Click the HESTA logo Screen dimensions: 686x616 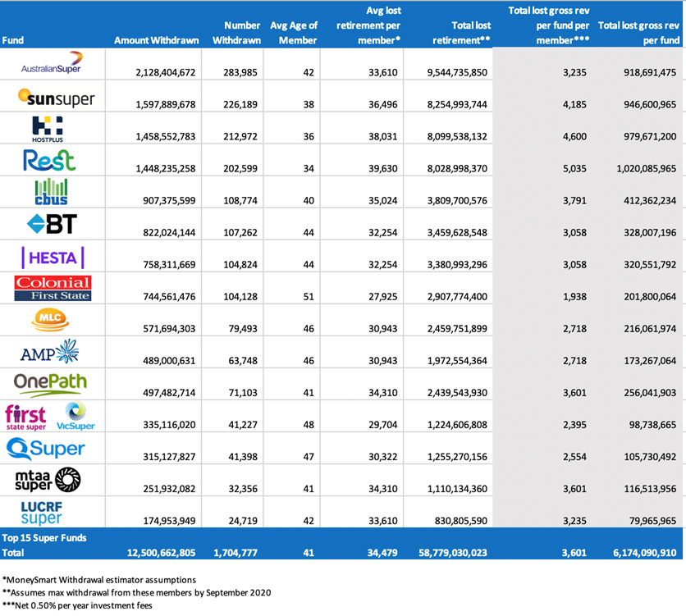(53, 258)
